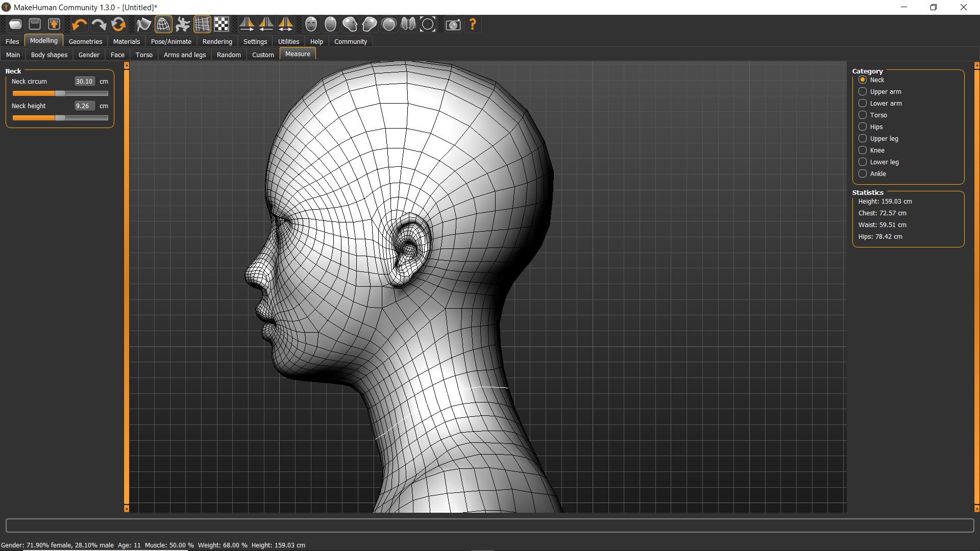Click the Redo arrow icon
This screenshot has height=551, width=980.
tap(99, 24)
